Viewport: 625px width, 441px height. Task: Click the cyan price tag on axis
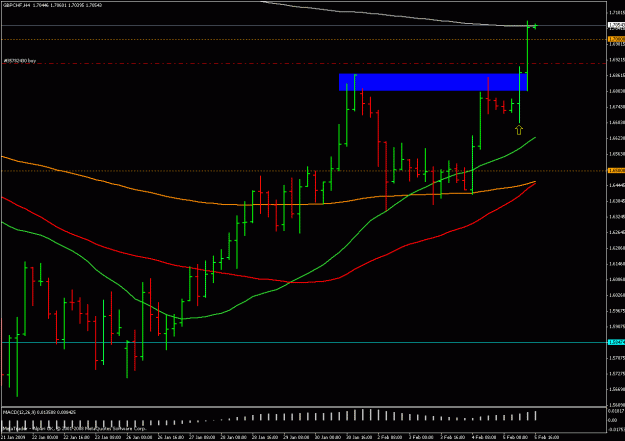click(616, 343)
